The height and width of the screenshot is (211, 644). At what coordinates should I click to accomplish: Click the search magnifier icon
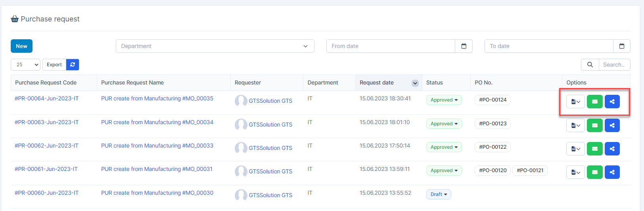590,65
